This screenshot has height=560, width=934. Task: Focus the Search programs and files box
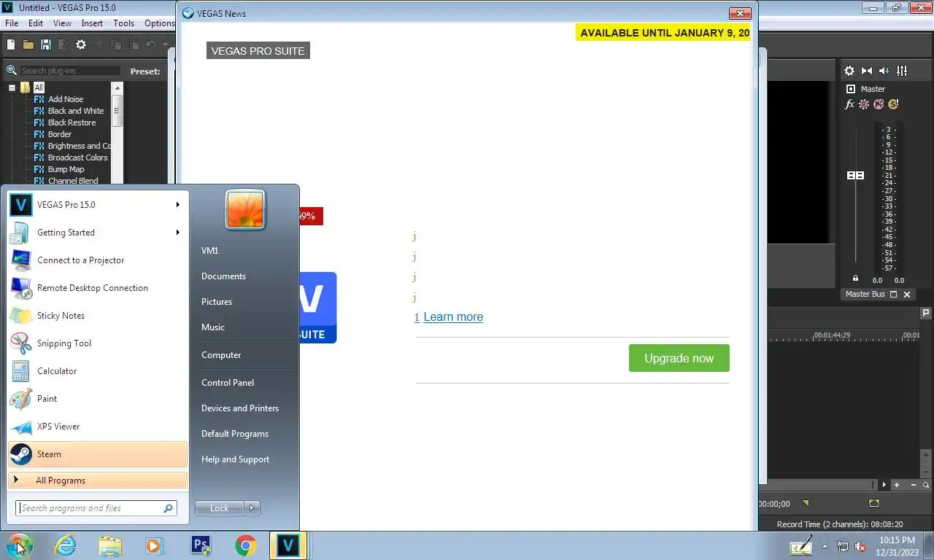96,508
